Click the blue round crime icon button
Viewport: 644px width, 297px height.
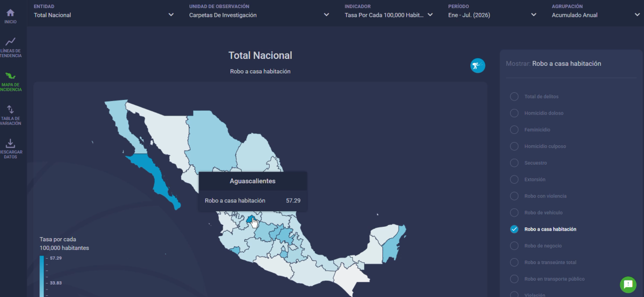[x=478, y=65]
